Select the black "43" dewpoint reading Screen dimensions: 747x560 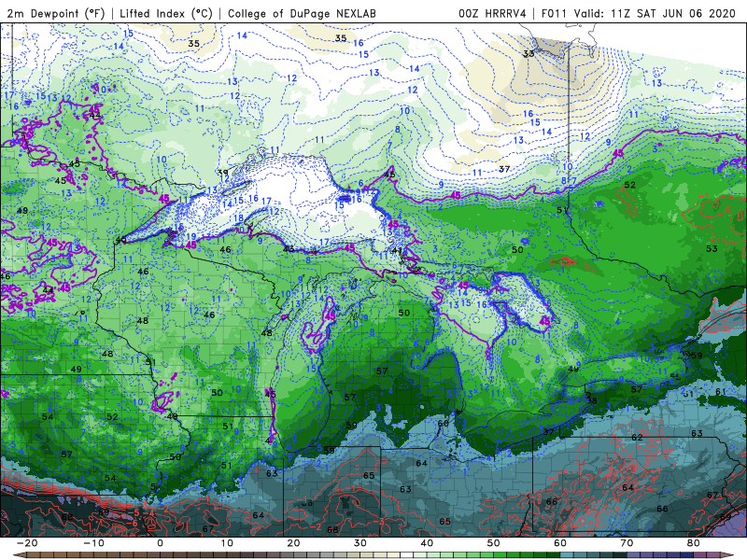[x=289, y=249]
